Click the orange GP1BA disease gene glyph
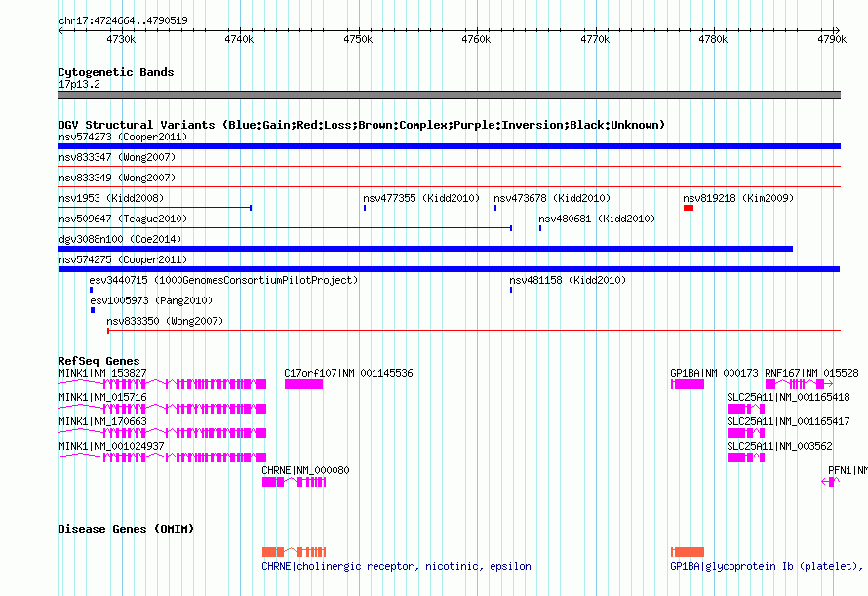 coord(688,552)
